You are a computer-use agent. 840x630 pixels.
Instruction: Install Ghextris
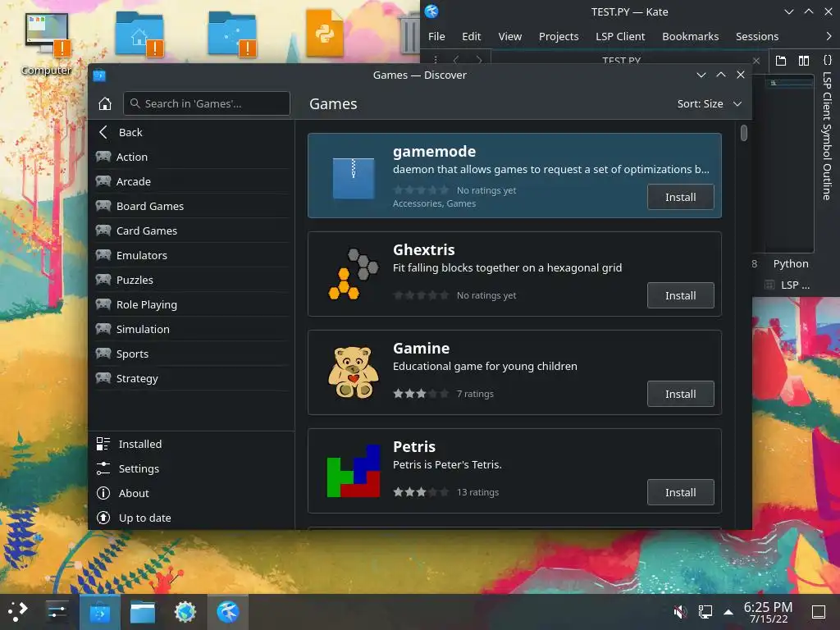pyautogui.click(x=680, y=295)
